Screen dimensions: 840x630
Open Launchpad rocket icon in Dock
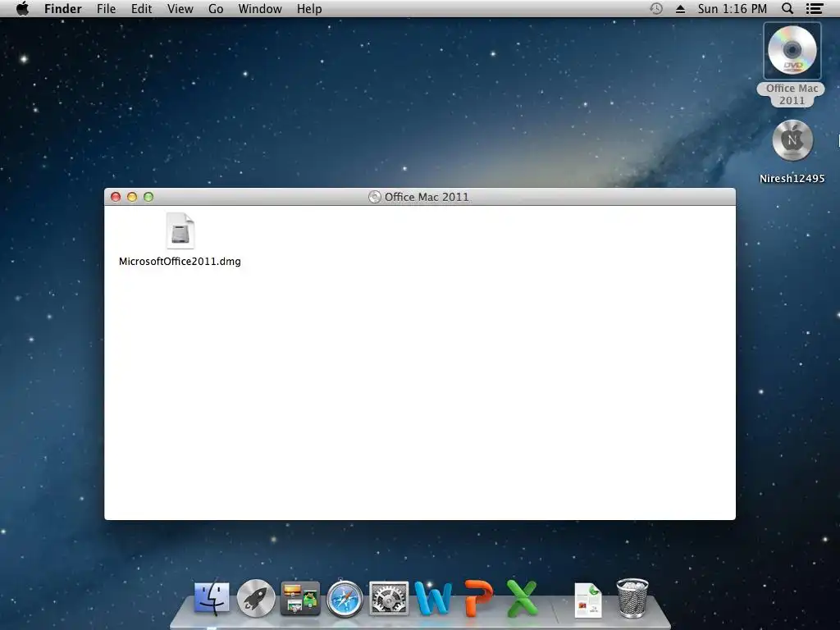[256, 598]
